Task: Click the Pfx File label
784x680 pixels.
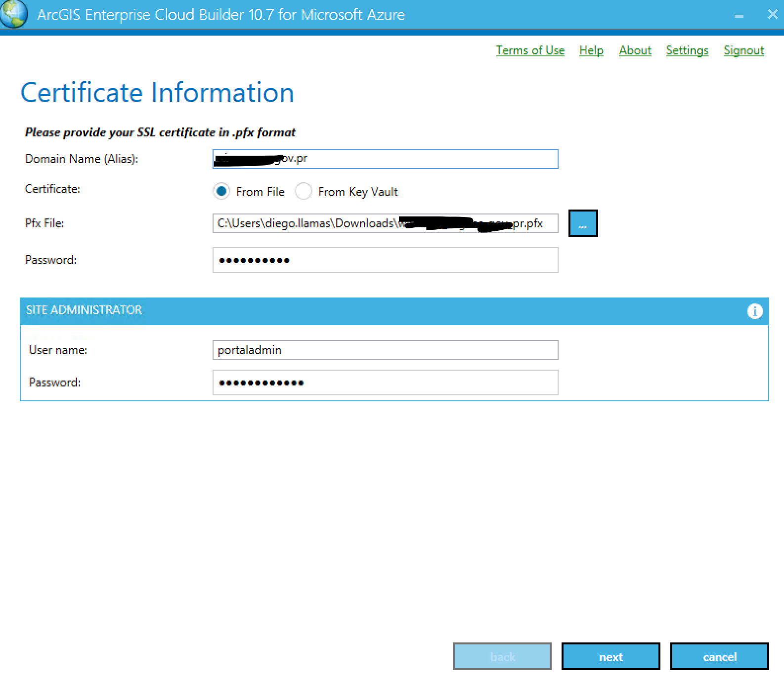Action: click(x=44, y=223)
